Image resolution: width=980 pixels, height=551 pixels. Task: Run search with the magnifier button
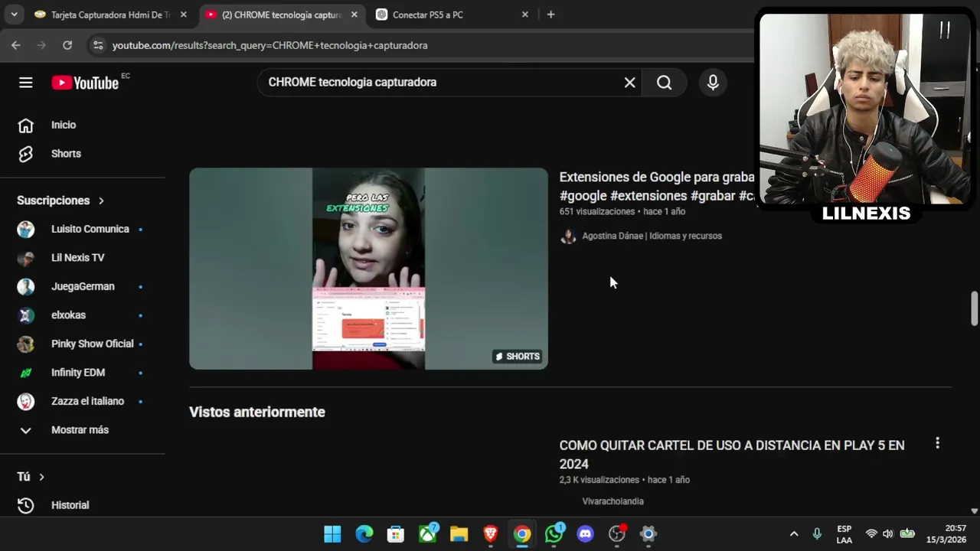pos(664,83)
